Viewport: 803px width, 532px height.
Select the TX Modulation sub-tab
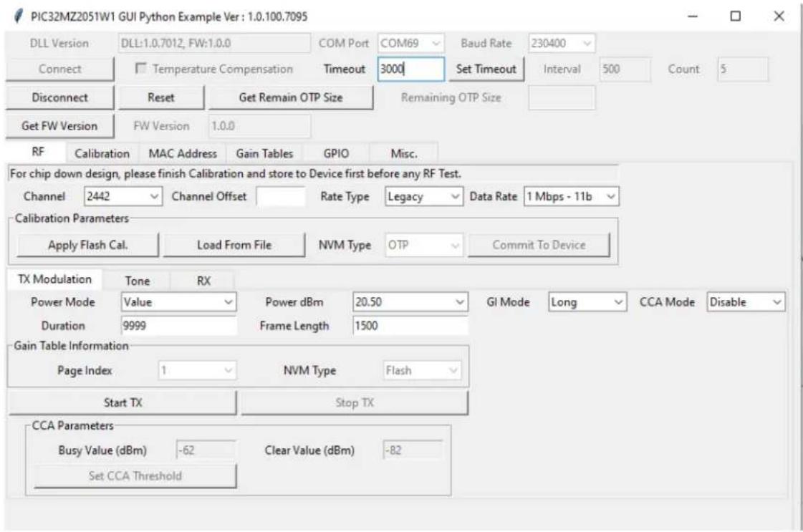(x=54, y=279)
